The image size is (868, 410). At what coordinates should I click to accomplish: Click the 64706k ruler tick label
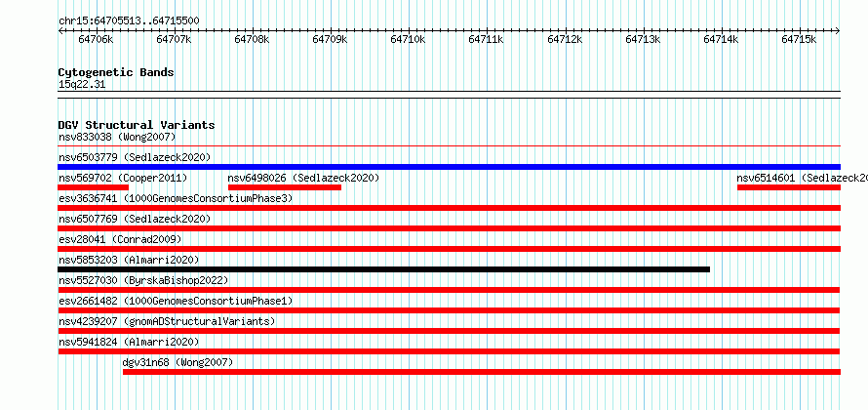pyautogui.click(x=96, y=40)
